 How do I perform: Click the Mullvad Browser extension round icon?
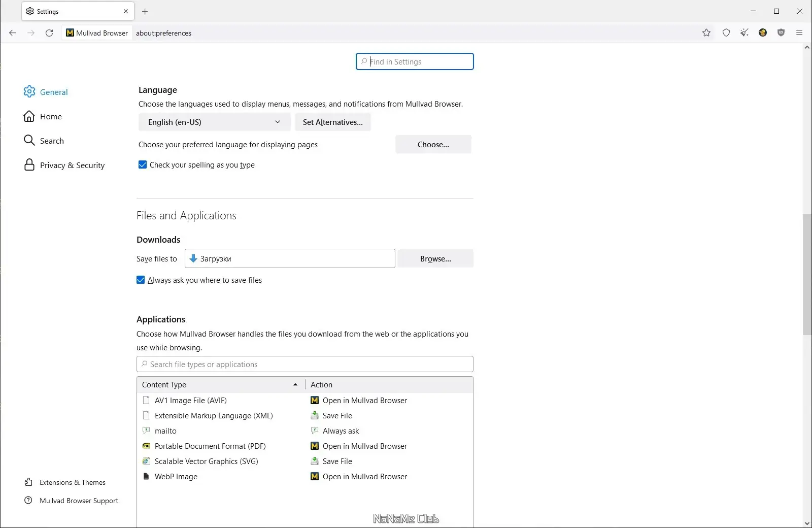point(763,33)
